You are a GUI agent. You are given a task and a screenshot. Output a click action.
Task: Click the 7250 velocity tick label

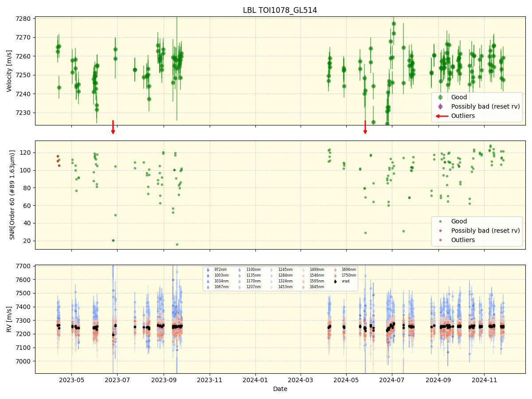[x=24, y=75]
